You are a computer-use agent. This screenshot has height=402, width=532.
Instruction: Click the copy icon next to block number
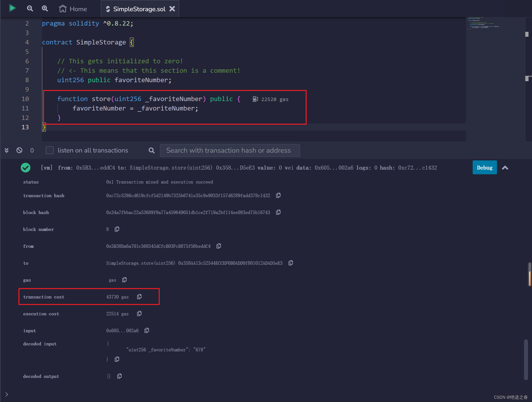pyautogui.click(x=118, y=229)
